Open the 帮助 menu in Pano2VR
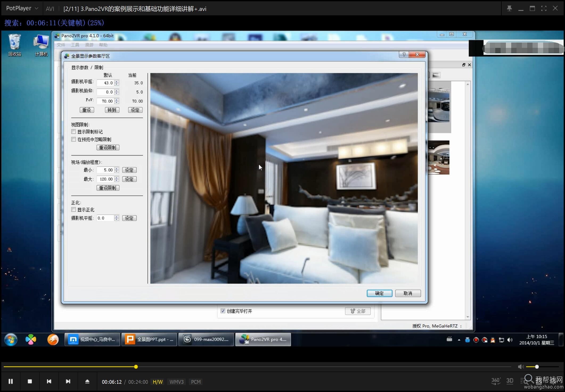 (103, 45)
